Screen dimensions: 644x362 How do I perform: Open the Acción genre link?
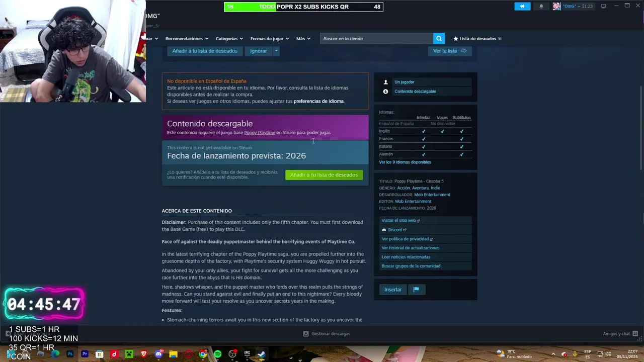(404, 188)
